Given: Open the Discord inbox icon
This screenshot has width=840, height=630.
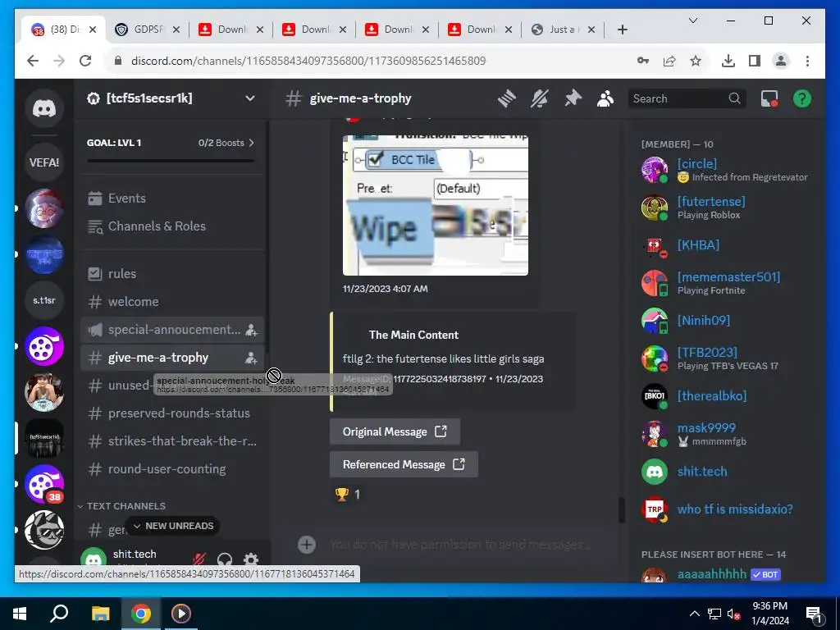Looking at the screenshot, I should coord(769,98).
